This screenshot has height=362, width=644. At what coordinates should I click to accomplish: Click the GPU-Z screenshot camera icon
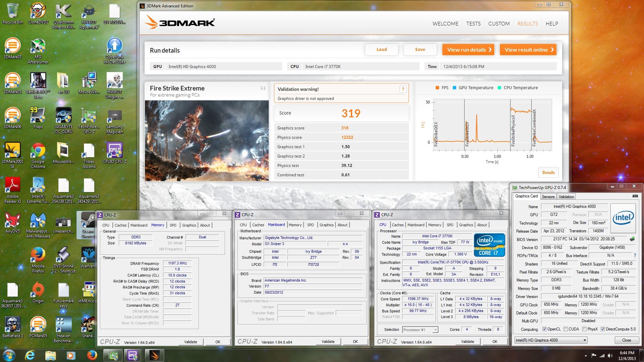(x=635, y=196)
